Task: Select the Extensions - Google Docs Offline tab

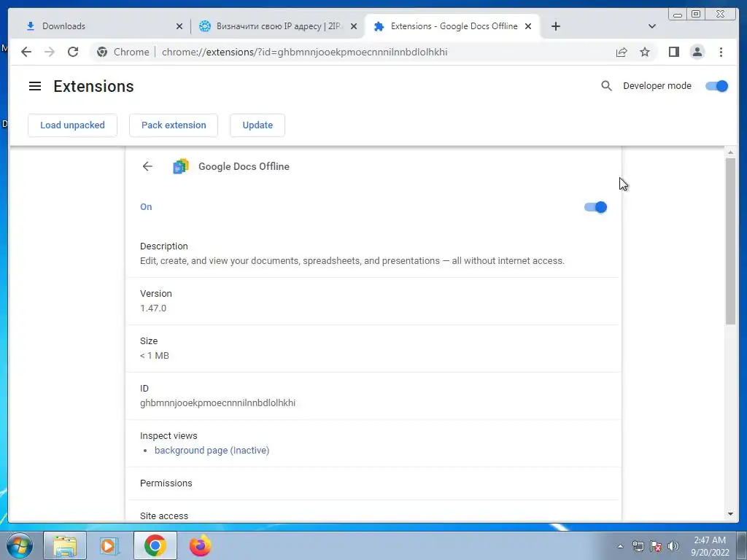Action: tap(452, 26)
